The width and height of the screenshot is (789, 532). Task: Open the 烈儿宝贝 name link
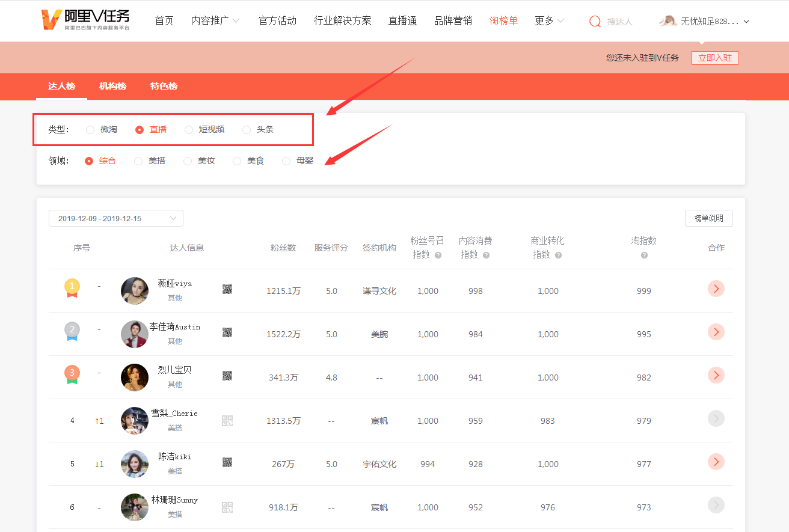(175, 370)
